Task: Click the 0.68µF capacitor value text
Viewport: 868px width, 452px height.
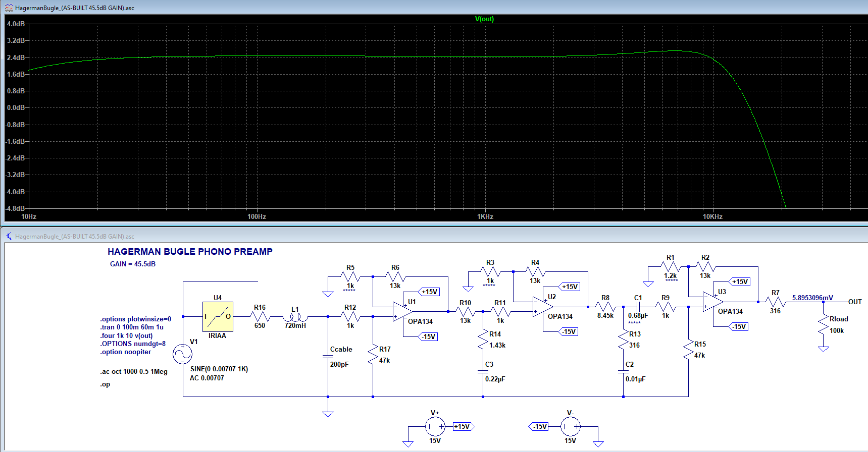Action: click(x=638, y=315)
